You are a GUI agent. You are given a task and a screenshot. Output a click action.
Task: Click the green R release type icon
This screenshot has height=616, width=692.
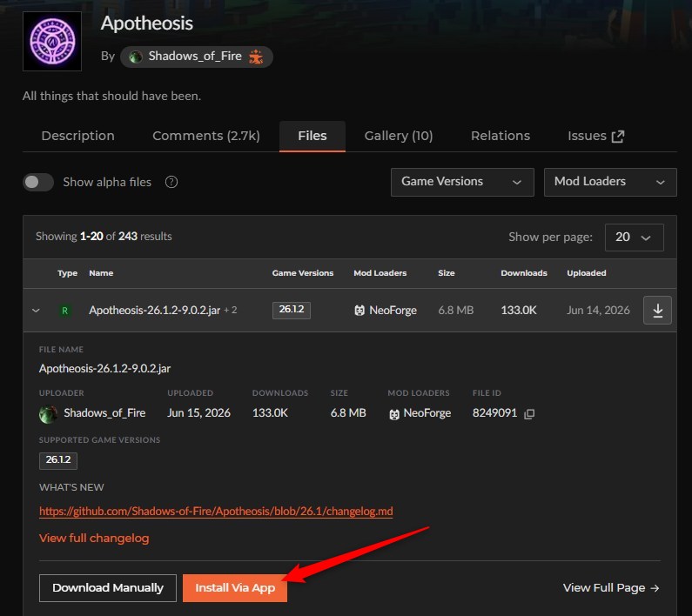pos(65,311)
